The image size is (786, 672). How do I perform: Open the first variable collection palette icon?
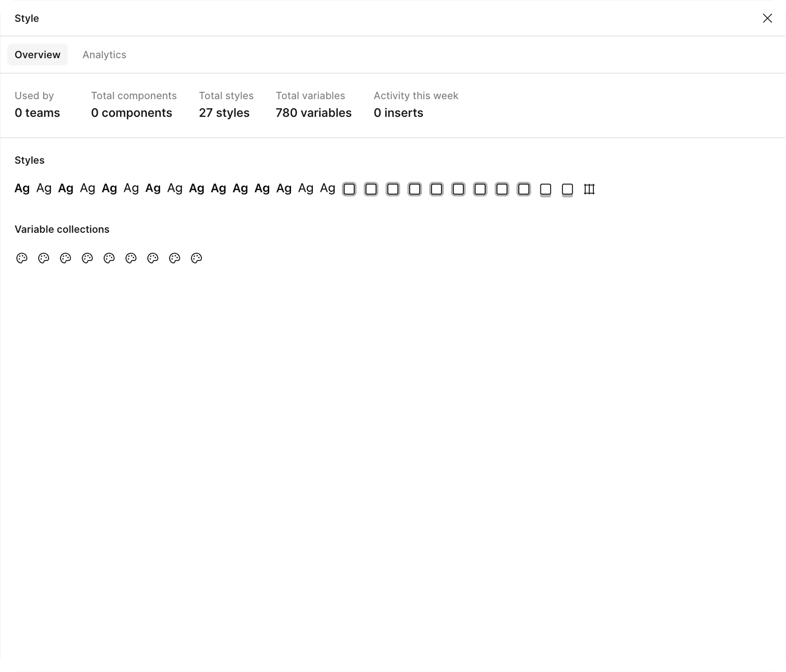pos(22,258)
